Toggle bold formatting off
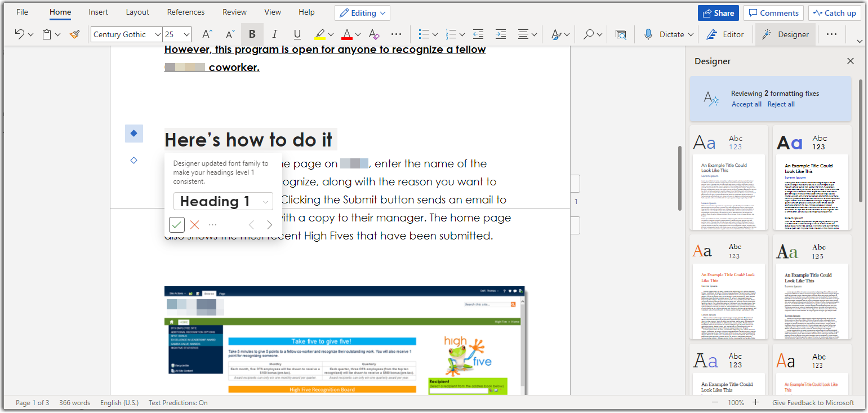Screen dimensions: 868x413 [x=252, y=34]
